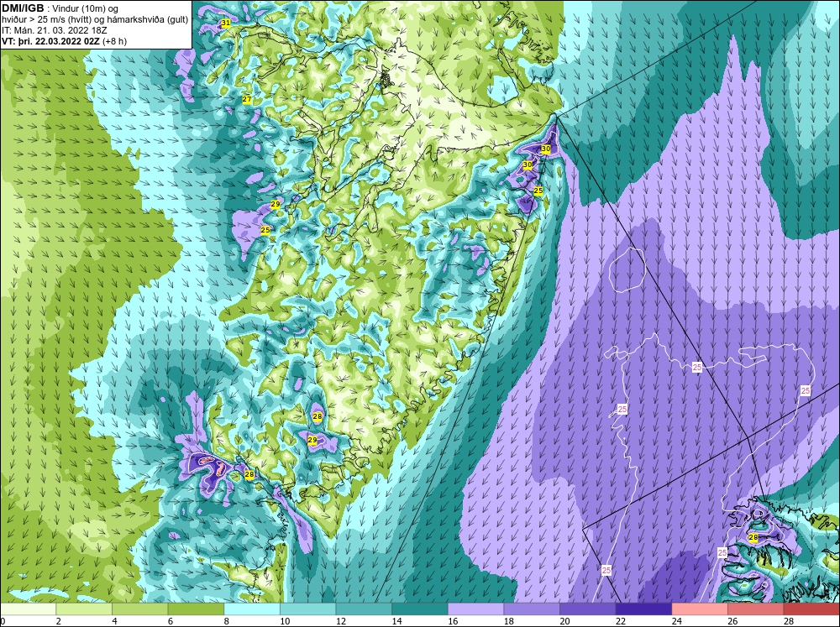This screenshot has width=840, height=627.
Task: Click the legend scale number '12'
Action: point(339,621)
